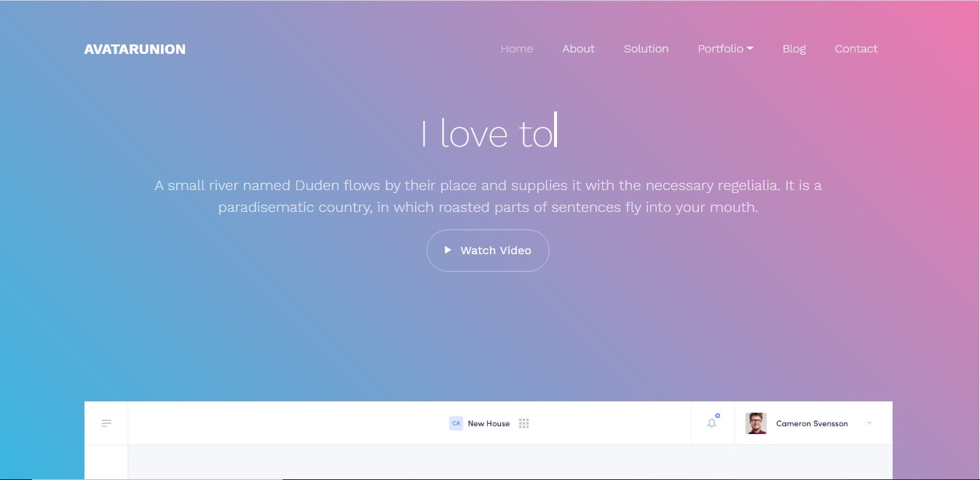
Task: Click the "I love to" headline text
Action: 487,133
